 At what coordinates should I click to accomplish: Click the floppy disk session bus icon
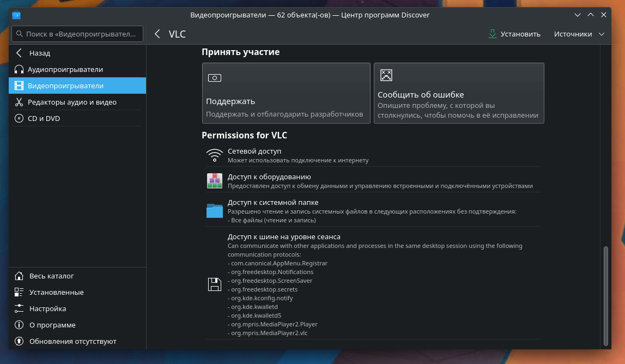click(x=215, y=284)
